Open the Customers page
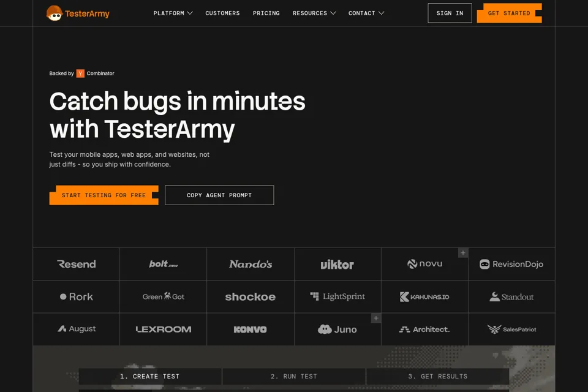This screenshot has width=588, height=392. coord(222,13)
